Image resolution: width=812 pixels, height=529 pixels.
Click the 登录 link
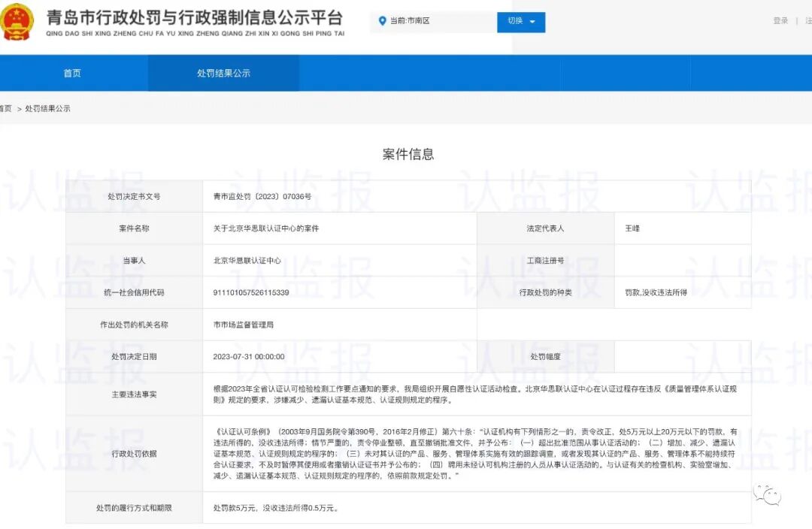(x=779, y=20)
